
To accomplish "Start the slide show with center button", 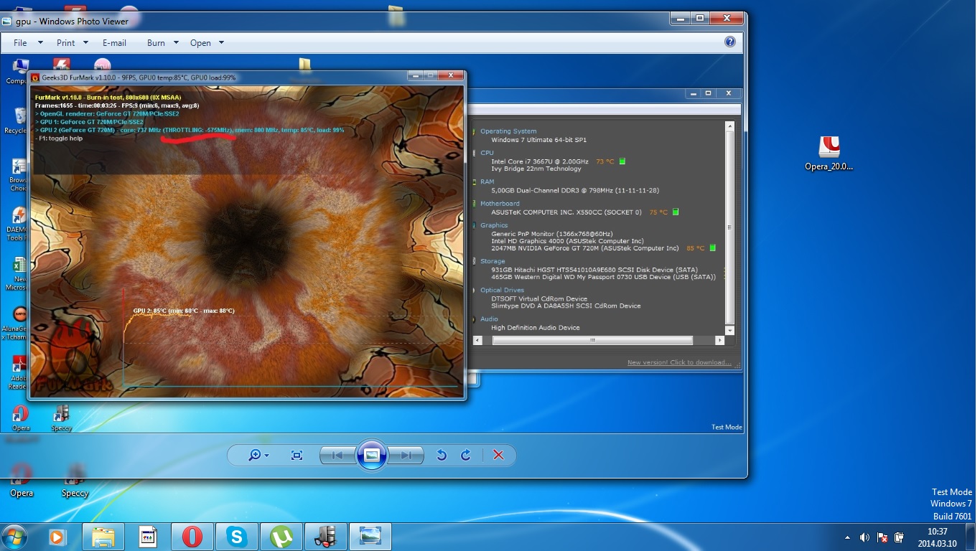I will click(371, 455).
